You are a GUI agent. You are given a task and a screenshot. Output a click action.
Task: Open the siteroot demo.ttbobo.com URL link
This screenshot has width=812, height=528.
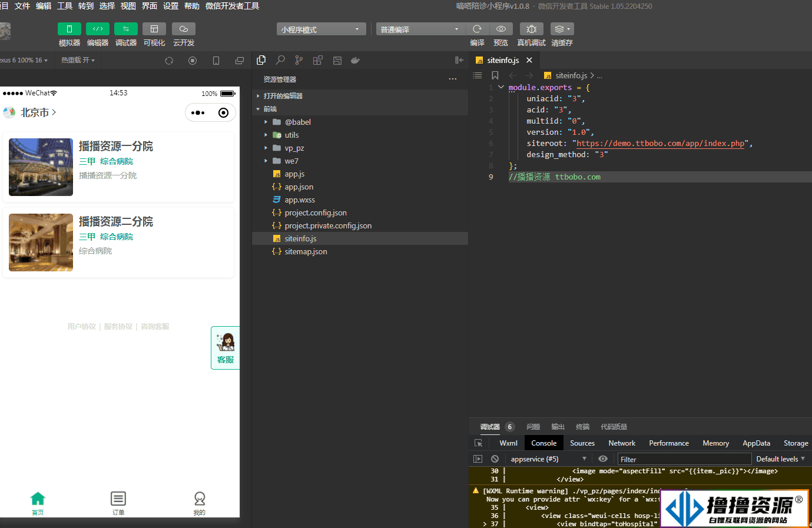pos(661,143)
